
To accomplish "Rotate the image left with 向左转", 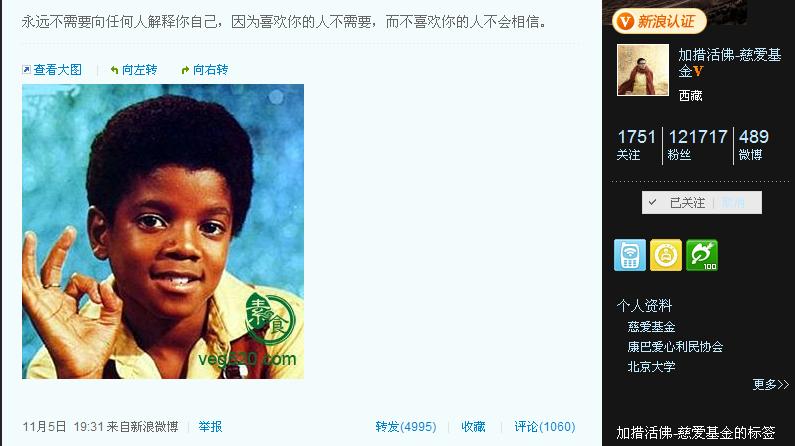I will point(134,70).
